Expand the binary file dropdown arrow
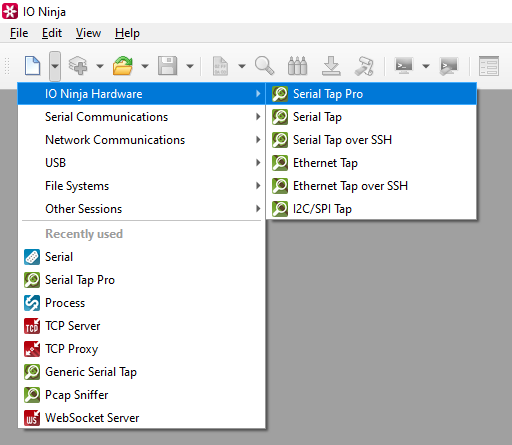Image resolution: width=512 pixels, height=445 pixels. click(x=242, y=66)
